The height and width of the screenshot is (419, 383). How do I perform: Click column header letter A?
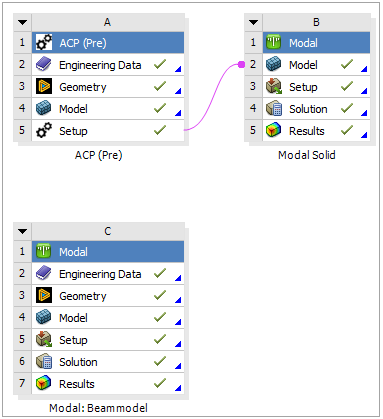tap(107, 22)
